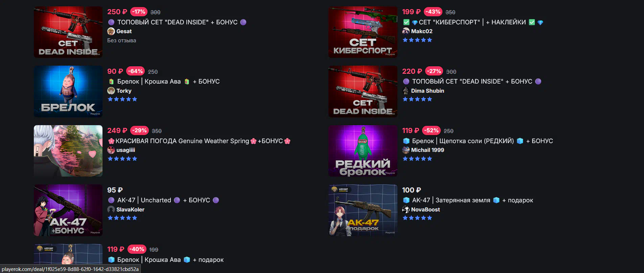Open seller name Dima Shubin
This screenshot has width=644, height=273.
coord(428,91)
